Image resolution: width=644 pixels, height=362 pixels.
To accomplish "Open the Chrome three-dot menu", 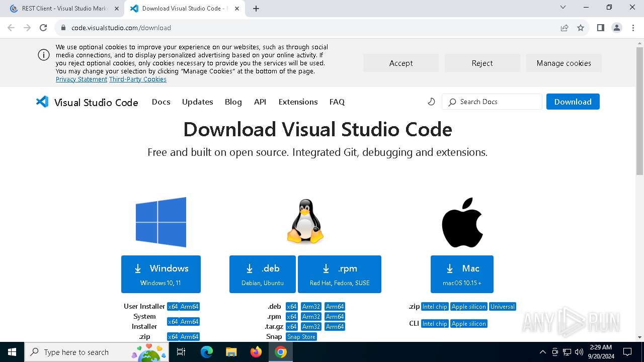I will pos(633,28).
